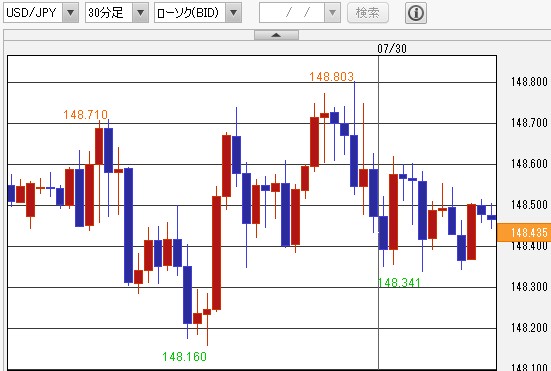Viewport: 551px width, 371px height.
Task: Select the ローソク(BID) text field
Action: pos(190,13)
